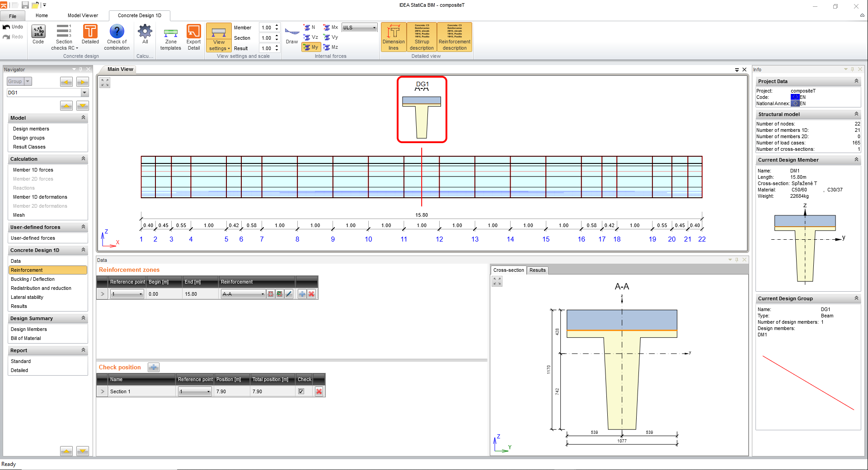Switch to the Model Viewer tab
The height and width of the screenshot is (470, 868).
pyautogui.click(x=82, y=15)
